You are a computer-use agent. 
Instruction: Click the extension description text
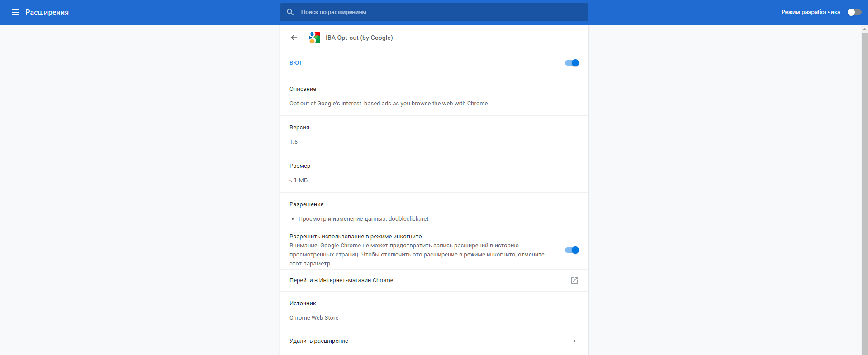tap(389, 104)
